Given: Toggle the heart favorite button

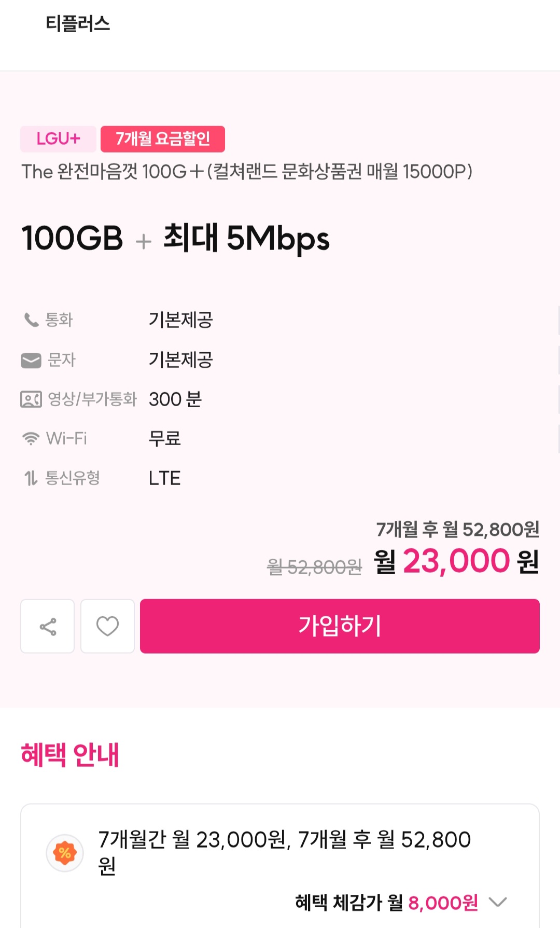Looking at the screenshot, I should [x=107, y=626].
